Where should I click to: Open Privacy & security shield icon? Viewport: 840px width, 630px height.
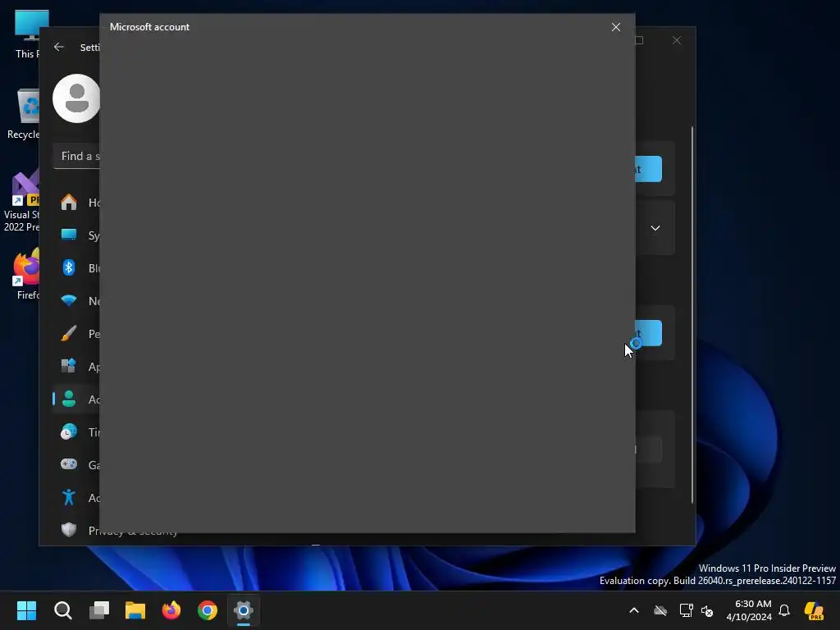tap(69, 530)
